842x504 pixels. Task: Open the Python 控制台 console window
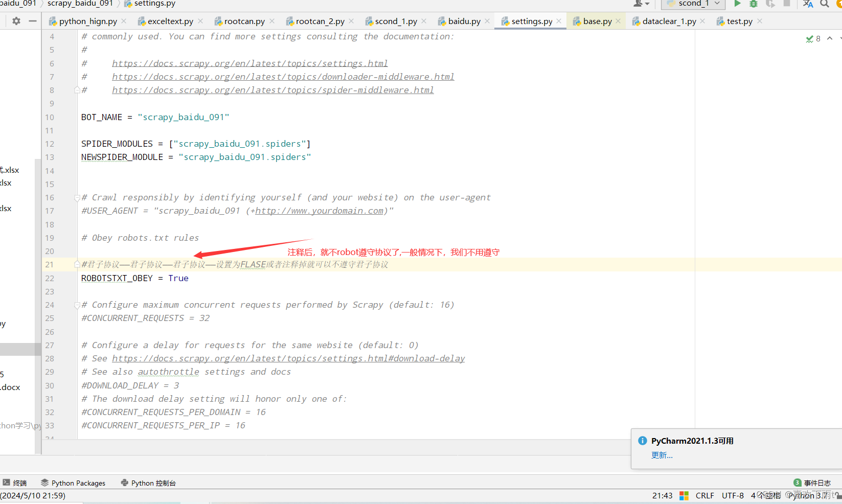[x=148, y=483]
